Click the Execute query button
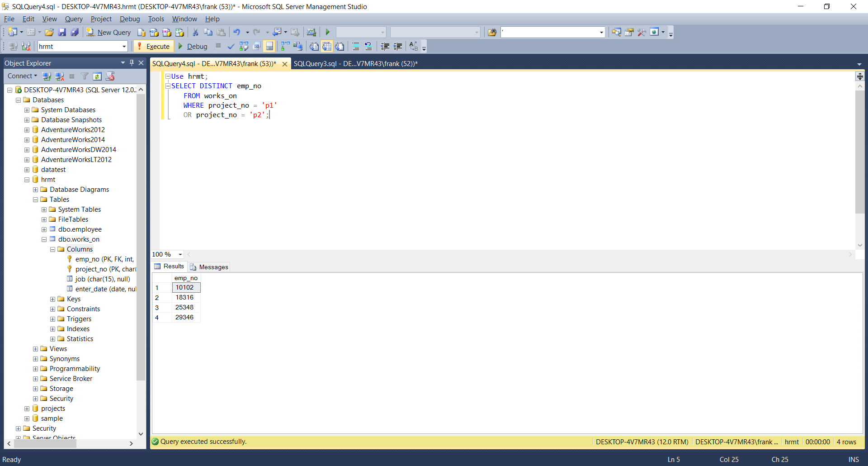The width and height of the screenshot is (868, 466). pyautogui.click(x=153, y=46)
